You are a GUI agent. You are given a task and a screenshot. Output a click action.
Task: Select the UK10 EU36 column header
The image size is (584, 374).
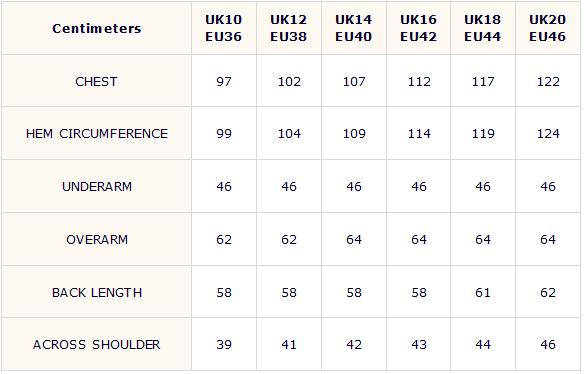223,28
